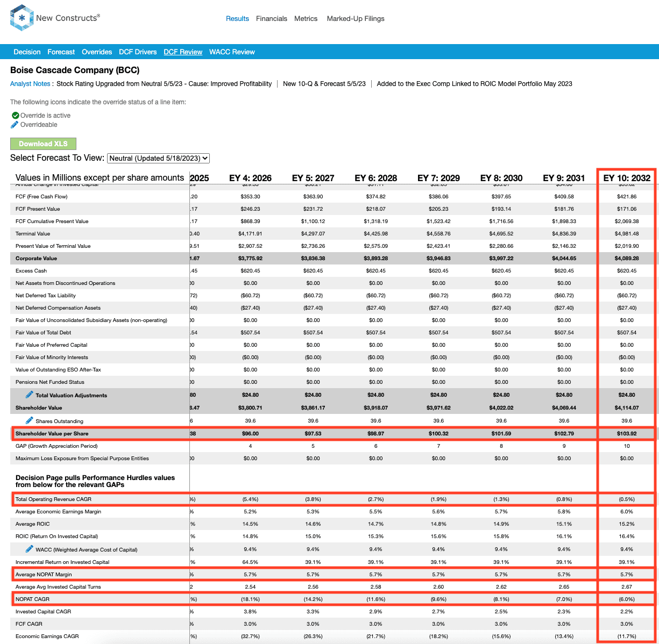Click the '$96.00' per share value
The image size is (659, 644).
pos(251,434)
